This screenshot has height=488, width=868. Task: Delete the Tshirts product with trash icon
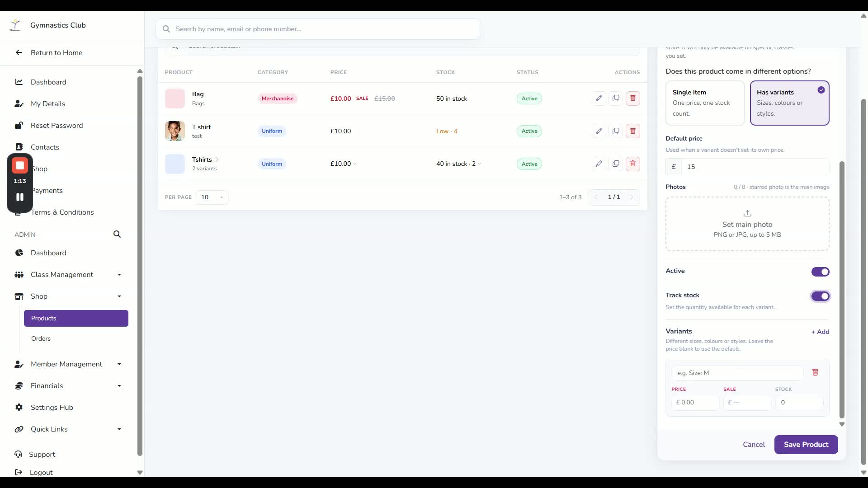click(x=632, y=164)
